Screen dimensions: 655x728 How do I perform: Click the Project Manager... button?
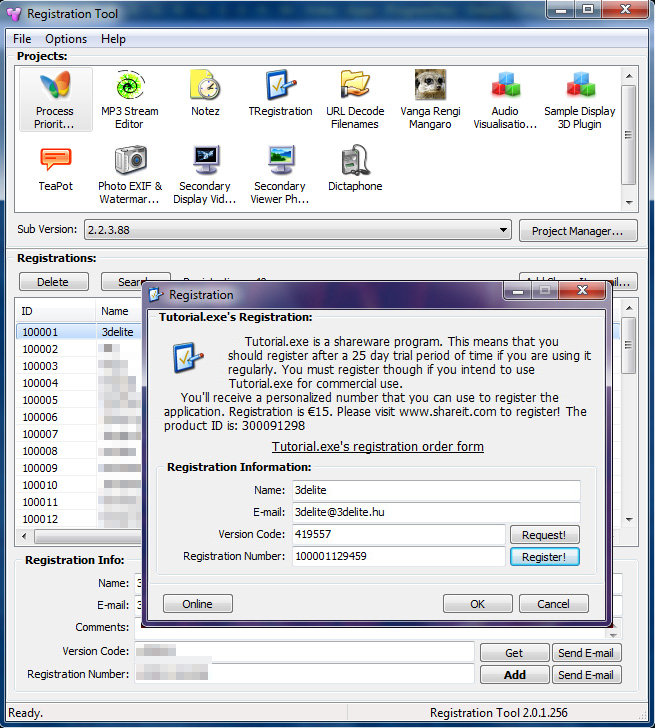pyautogui.click(x=577, y=231)
